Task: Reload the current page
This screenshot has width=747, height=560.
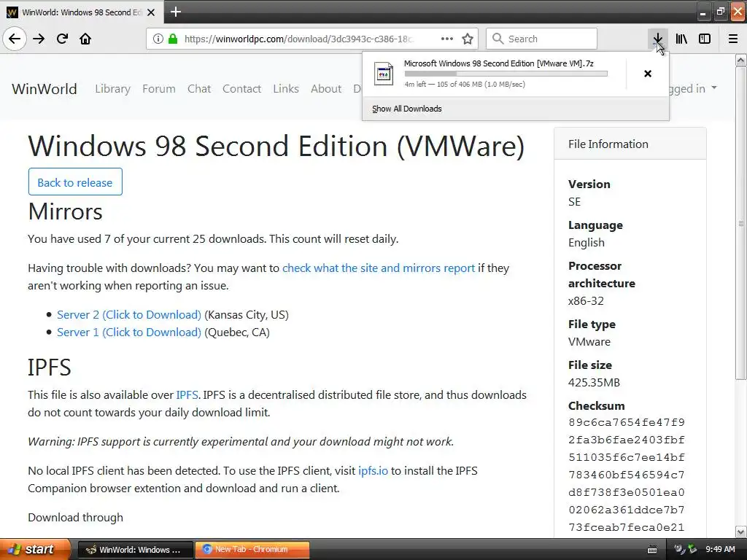Action: [x=62, y=39]
